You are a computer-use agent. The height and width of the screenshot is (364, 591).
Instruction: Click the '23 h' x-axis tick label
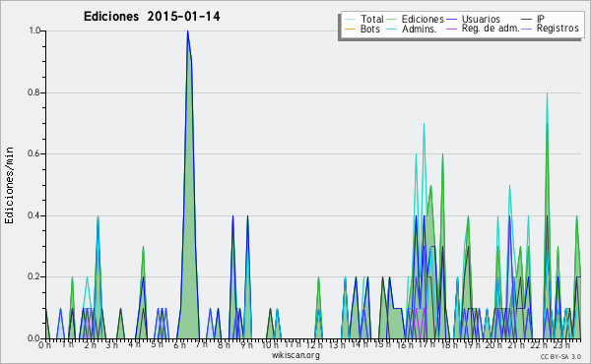tap(561, 344)
